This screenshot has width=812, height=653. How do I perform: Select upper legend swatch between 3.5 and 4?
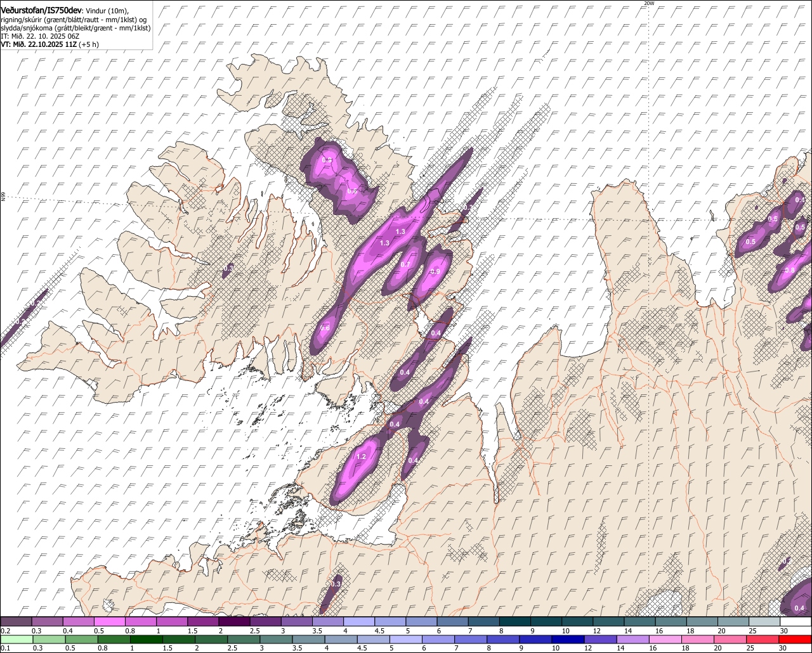coord(328,621)
